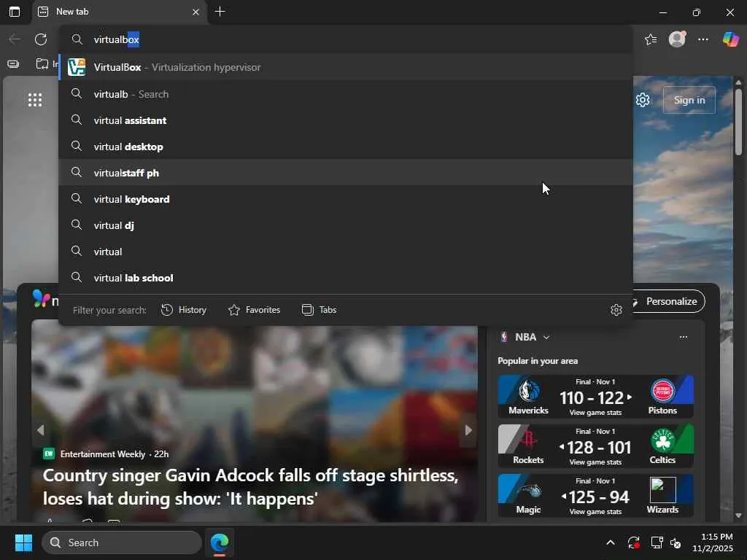Viewport: 747px width, 560px height.
Task: Click the Rockets team logo
Action: tap(528, 440)
